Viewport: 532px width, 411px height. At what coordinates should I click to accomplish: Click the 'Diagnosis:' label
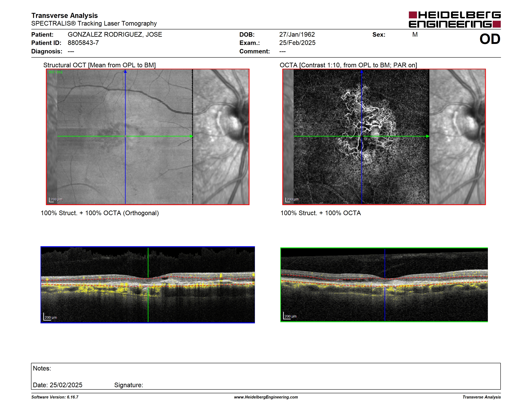tap(47, 51)
